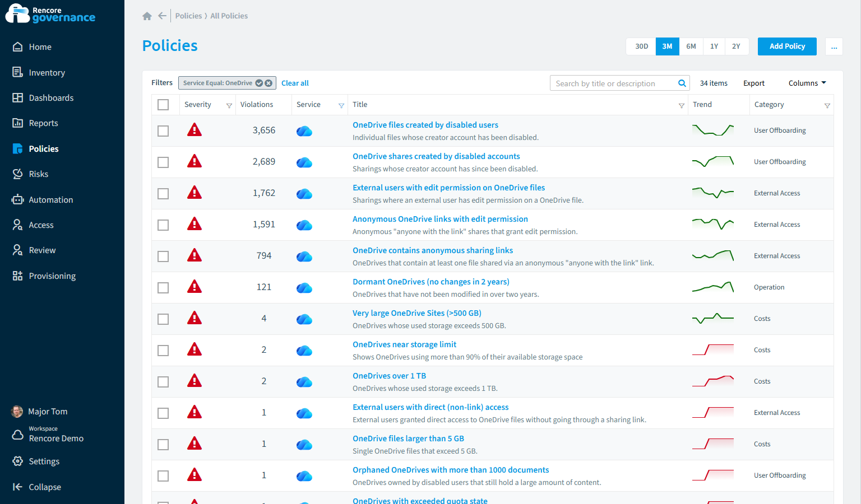Switch Rencore Demo workspace
The image size is (861, 504).
(48, 435)
